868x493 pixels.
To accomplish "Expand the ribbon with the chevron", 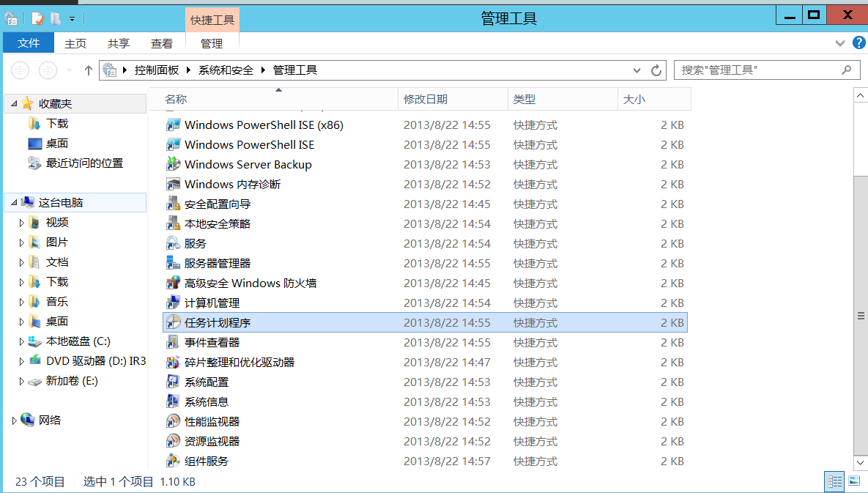I will 839,43.
